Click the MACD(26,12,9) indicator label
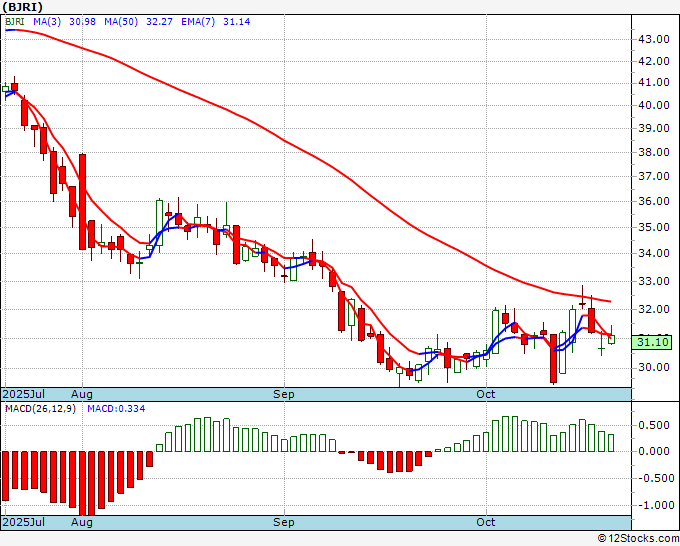Screen dimensions: 680x546 (40, 409)
